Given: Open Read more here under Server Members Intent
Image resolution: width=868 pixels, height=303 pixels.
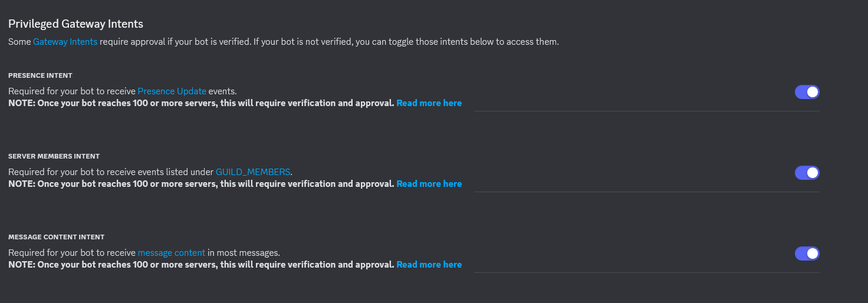Looking at the screenshot, I should point(429,184).
